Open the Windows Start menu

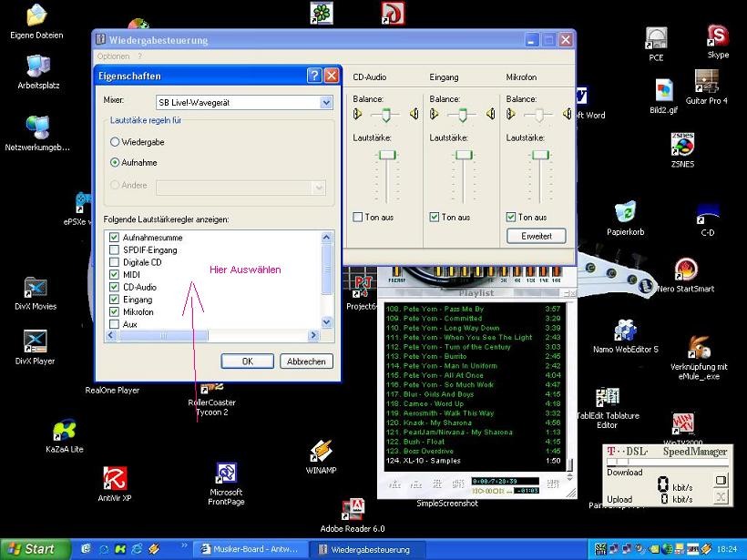click(x=35, y=549)
